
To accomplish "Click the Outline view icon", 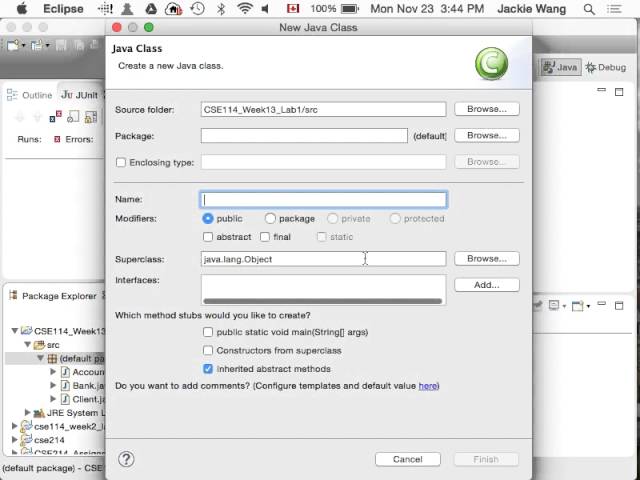I will pyautogui.click(x=12, y=95).
